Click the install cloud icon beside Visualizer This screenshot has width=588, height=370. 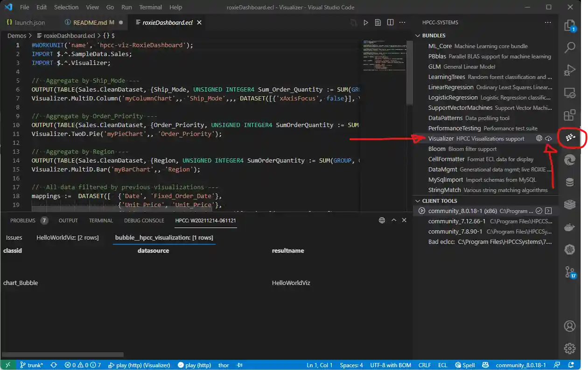[548, 139]
